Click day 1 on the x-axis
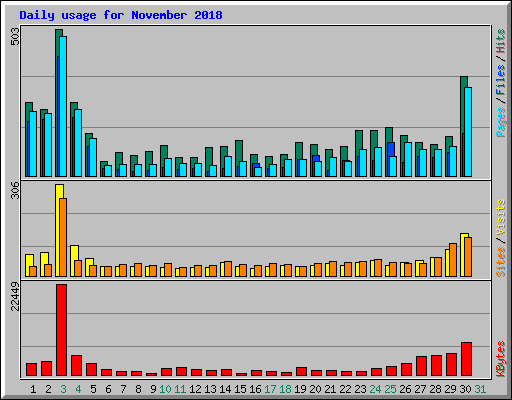 33,389
